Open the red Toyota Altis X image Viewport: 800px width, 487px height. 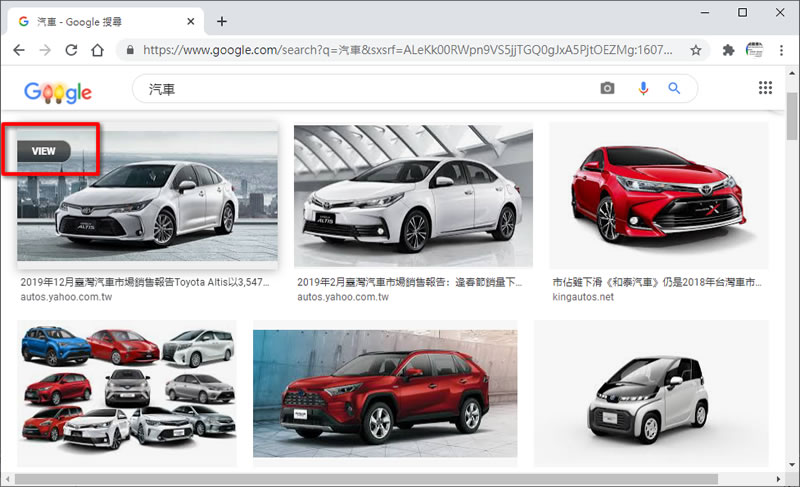[659, 196]
